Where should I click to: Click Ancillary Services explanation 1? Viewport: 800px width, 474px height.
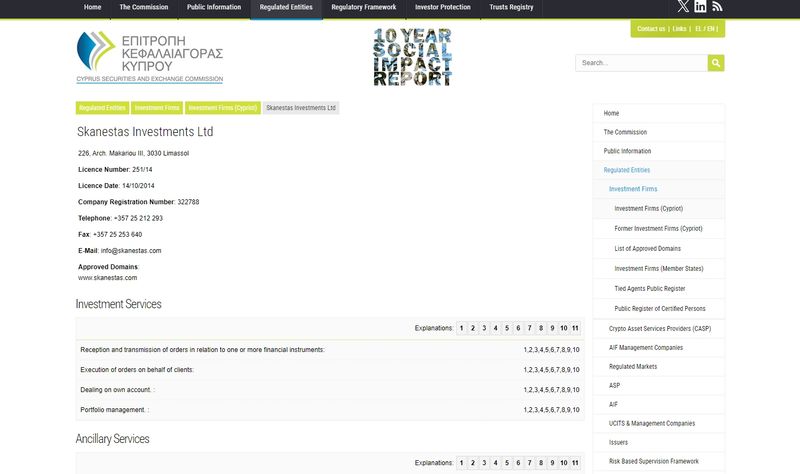(461, 463)
